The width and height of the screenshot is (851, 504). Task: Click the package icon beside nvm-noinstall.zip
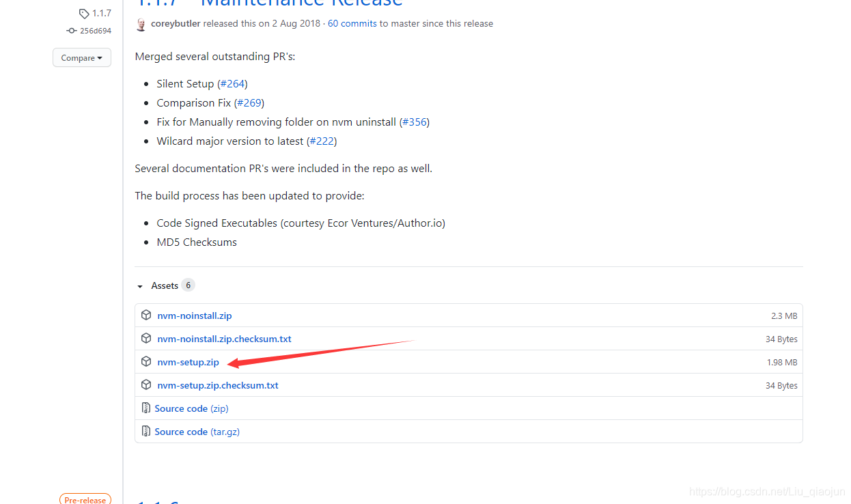point(146,315)
